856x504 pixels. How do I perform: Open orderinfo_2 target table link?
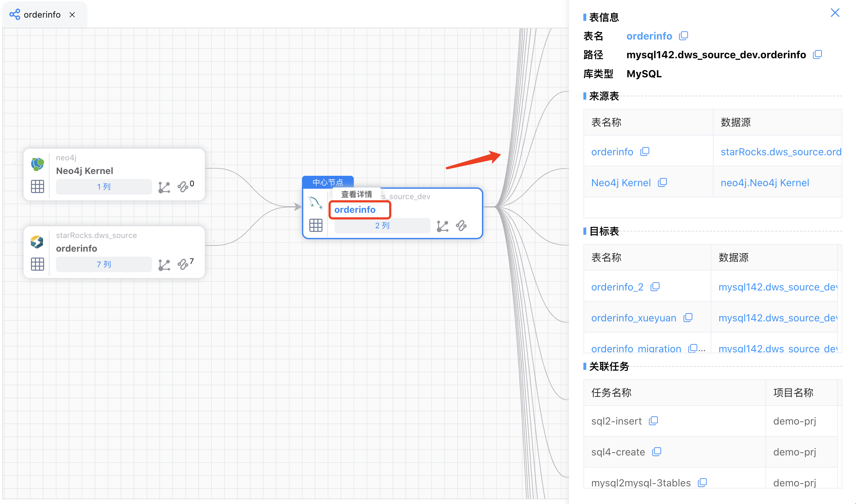pos(617,287)
